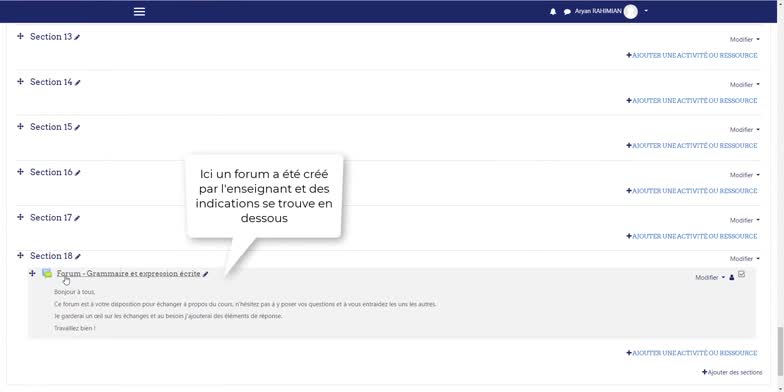Open the Forum - Grammaire et expression écrite link
The height and width of the screenshot is (392, 784).
click(x=128, y=274)
